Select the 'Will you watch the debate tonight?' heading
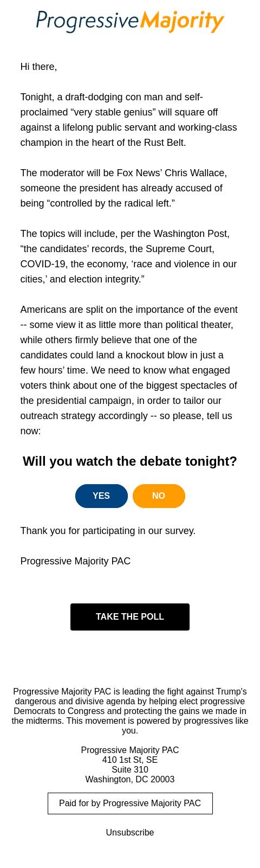 [130, 461]
